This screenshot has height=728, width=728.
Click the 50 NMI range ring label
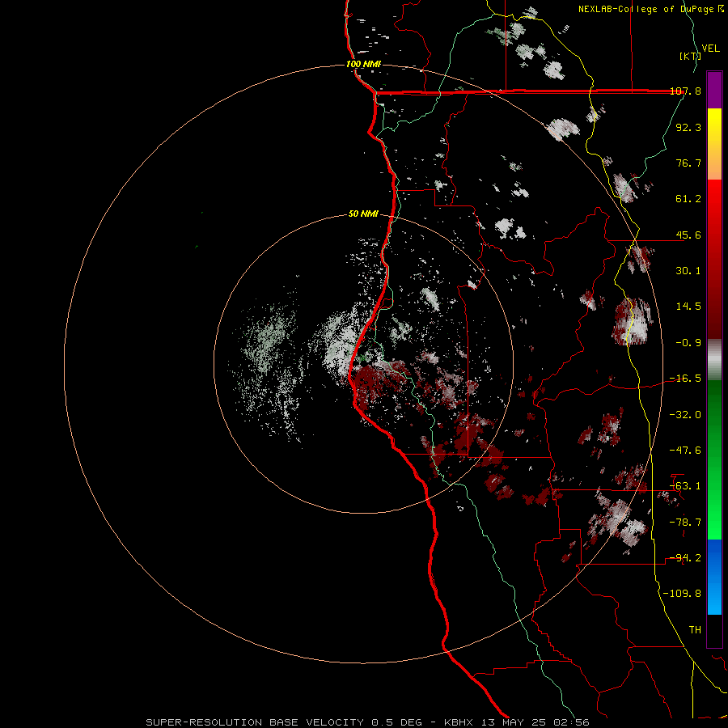(363, 214)
